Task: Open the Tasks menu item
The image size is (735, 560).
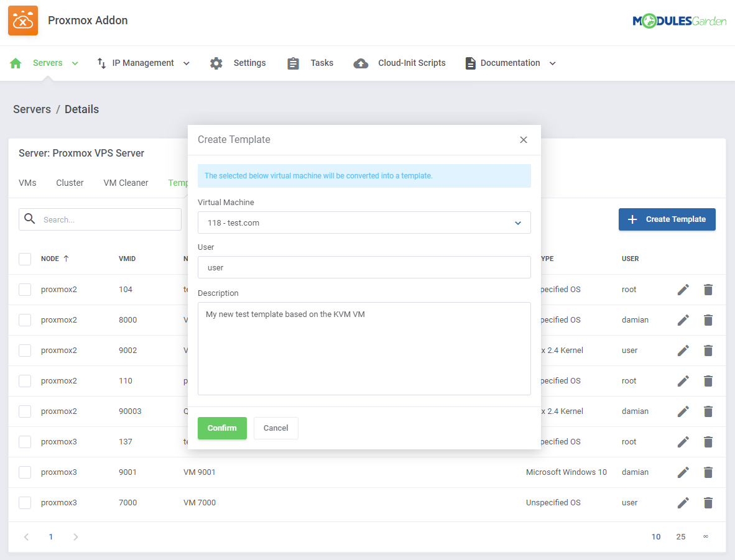Action: click(x=321, y=63)
